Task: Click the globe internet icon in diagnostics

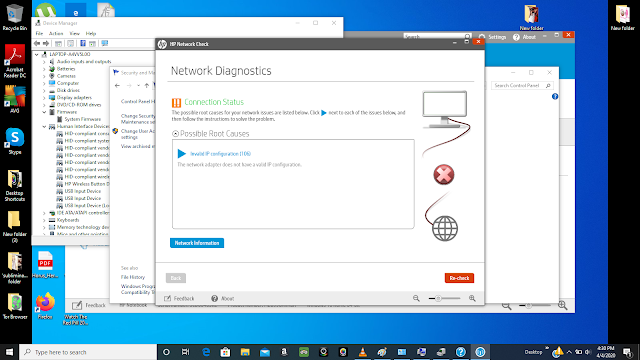Action: [445, 229]
